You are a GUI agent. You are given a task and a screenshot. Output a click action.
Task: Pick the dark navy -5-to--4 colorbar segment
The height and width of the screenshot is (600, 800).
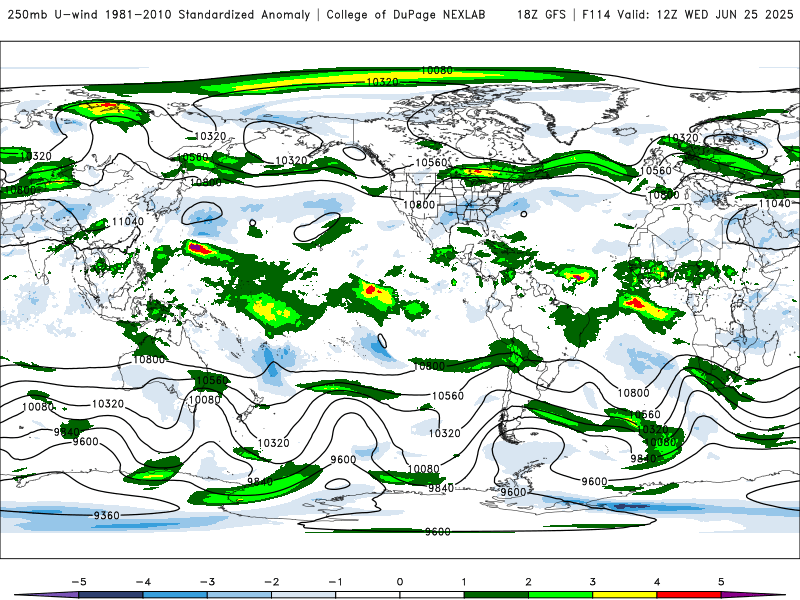(111, 595)
